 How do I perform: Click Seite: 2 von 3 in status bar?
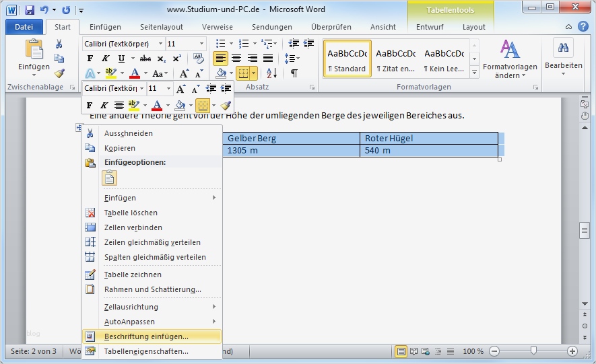[34, 351]
